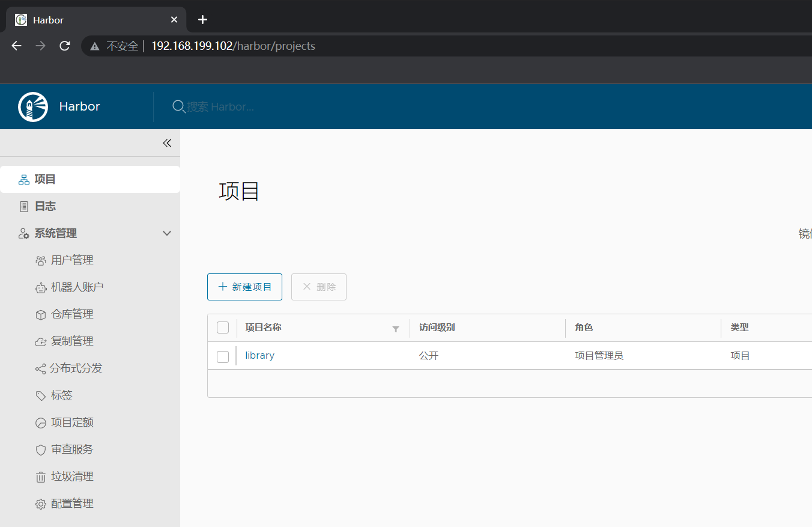Click the 配置管理 gear icon
Screen dimensions: 812x527
click(x=41, y=504)
